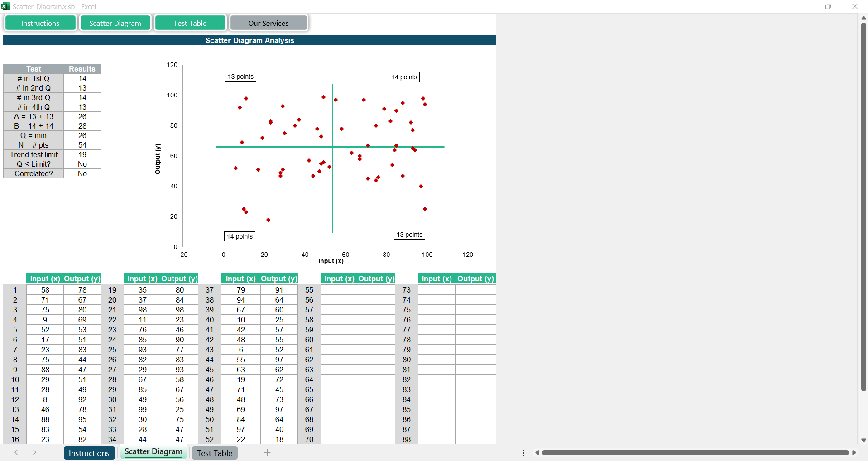Switch to the Instructions sheet tab
This screenshot has width=868, height=461.
[89, 453]
